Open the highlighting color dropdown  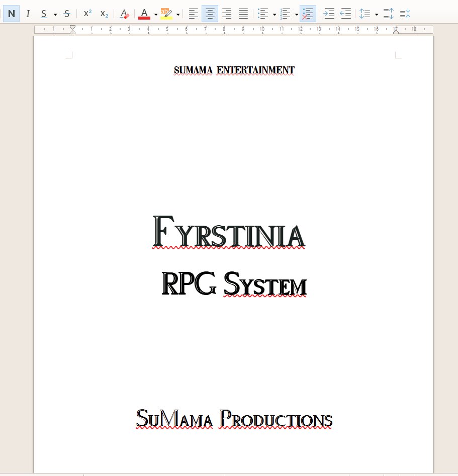[177, 14]
